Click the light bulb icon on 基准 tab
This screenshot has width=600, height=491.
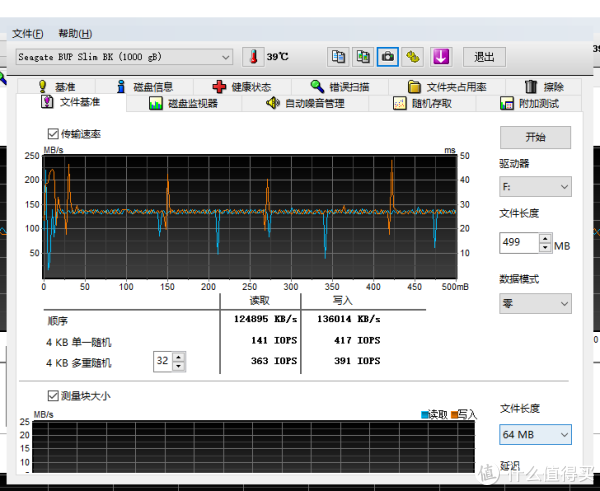[x=43, y=86]
